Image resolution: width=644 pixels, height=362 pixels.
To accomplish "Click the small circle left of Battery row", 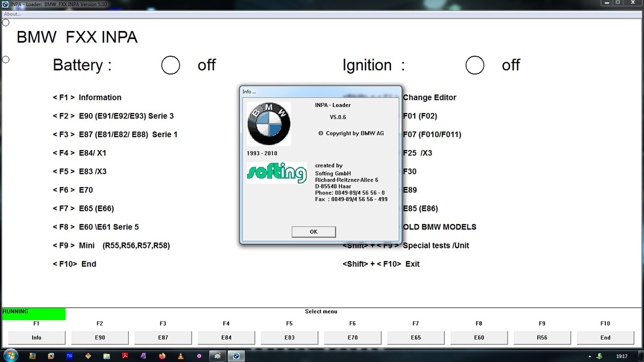I will point(5,59).
